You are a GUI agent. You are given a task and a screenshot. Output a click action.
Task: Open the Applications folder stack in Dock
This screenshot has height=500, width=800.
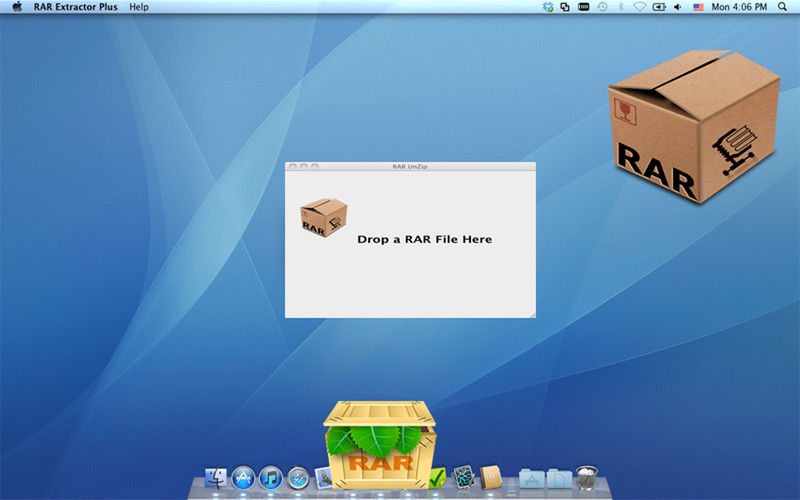[x=532, y=478]
